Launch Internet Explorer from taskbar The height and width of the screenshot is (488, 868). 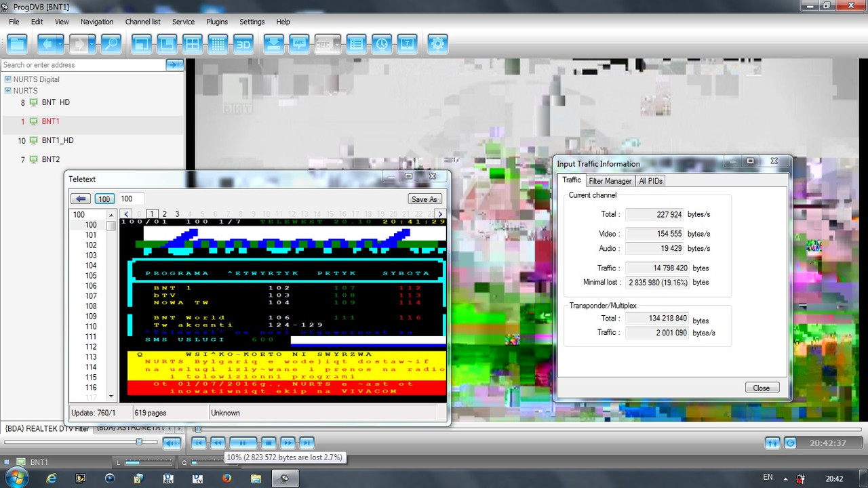coord(52,478)
